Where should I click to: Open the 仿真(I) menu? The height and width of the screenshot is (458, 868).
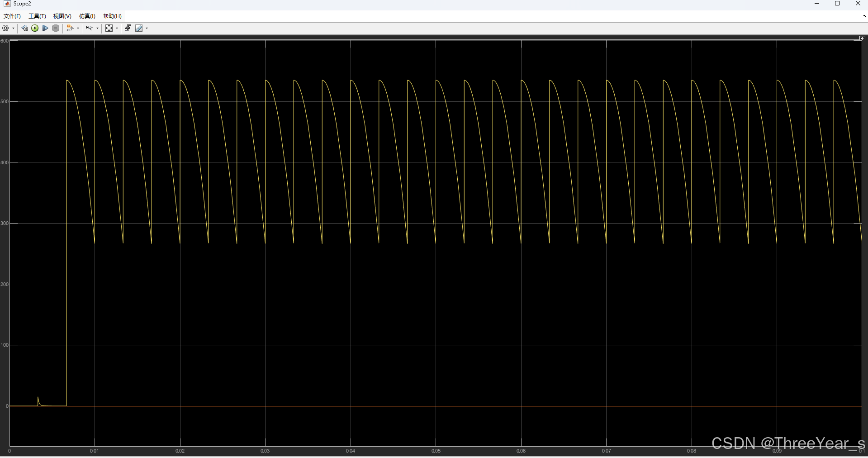pyautogui.click(x=87, y=16)
